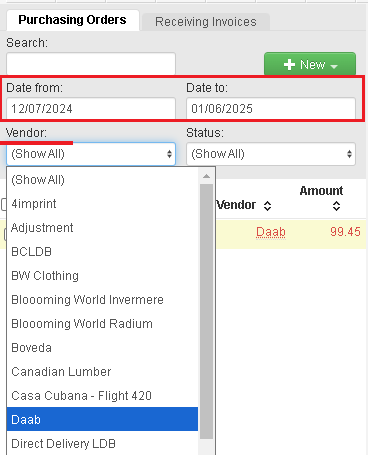Click the scrollbar up arrow in vendor list
Screen dimensions: 368x455
click(x=206, y=176)
